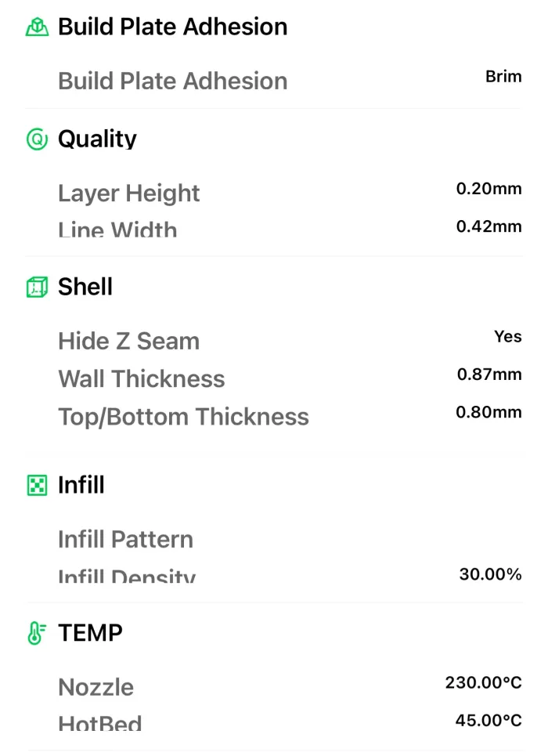
Task: Change the 0.87mm Wall Thickness value
Action: click(x=489, y=374)
